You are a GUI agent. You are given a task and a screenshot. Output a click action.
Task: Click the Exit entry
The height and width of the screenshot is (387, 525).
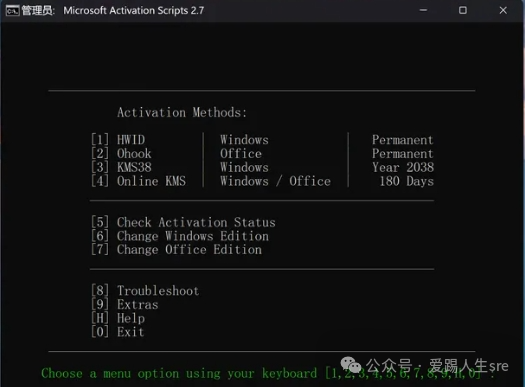[x=118, y=332]
